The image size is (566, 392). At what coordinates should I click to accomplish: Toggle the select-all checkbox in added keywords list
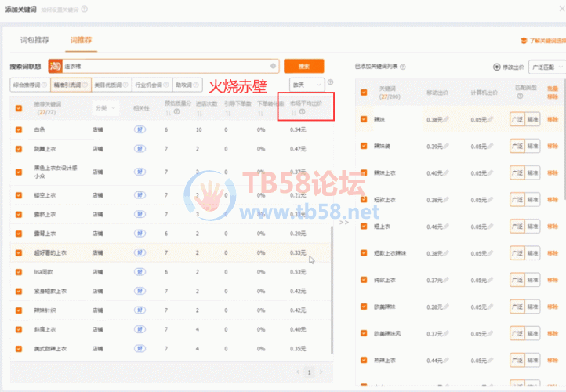[x=364, y=92]
